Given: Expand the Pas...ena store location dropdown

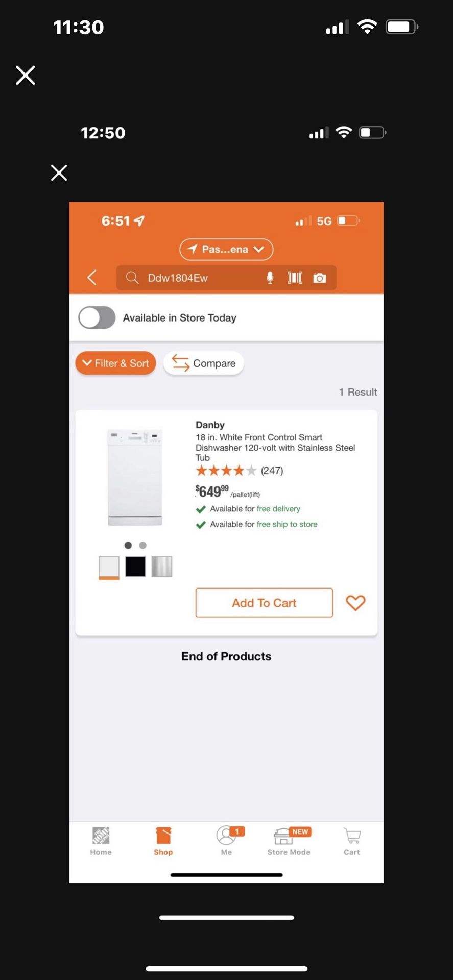Looking at the screenshot, I should pos(226,249).
